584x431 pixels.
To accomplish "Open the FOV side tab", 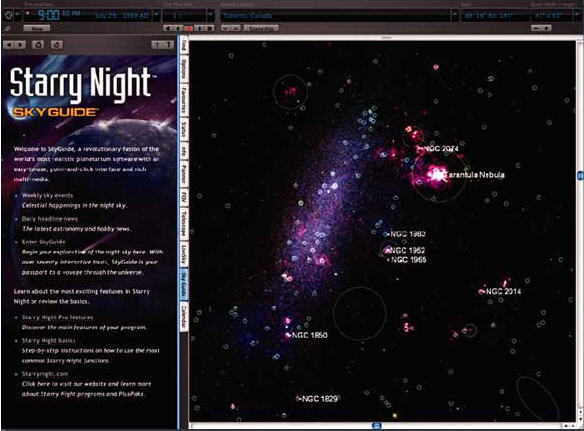I will [184, 197].
